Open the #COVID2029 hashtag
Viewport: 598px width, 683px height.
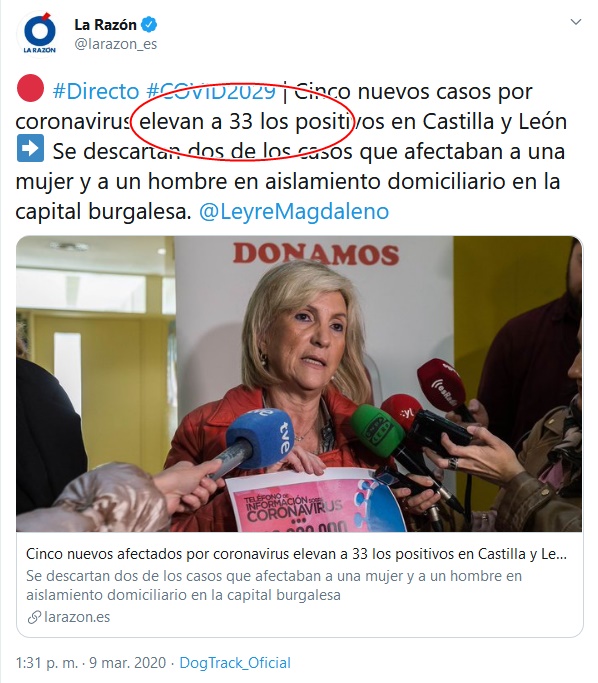[x=211, y=91]
